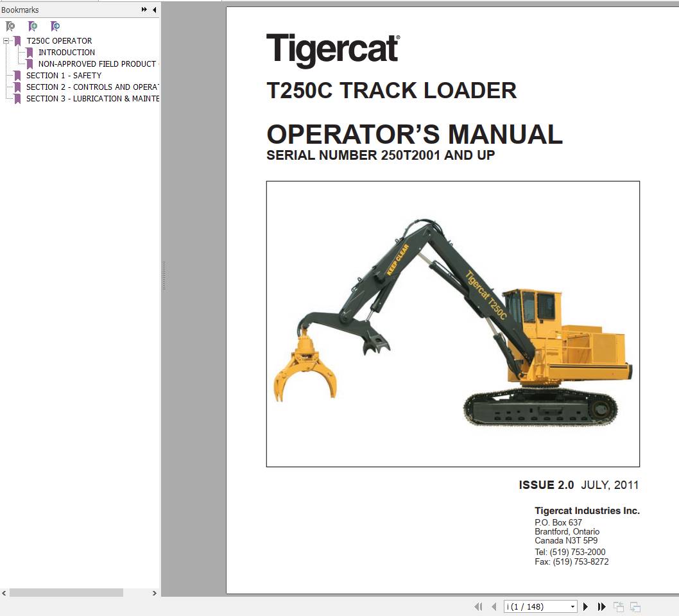Advance to the next page
Screen dimensions: 679x616
coord(585,606)
